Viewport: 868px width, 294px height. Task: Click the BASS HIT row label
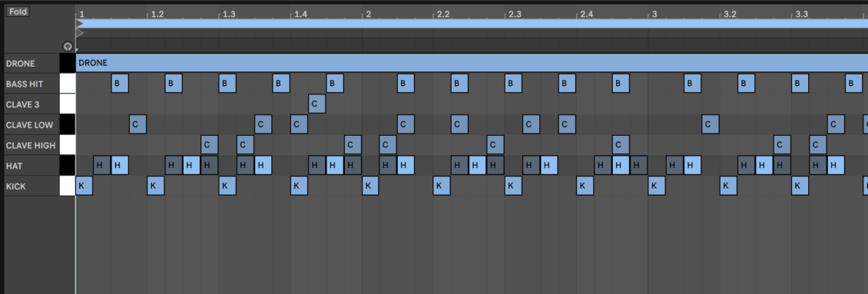tap(25, 84)
